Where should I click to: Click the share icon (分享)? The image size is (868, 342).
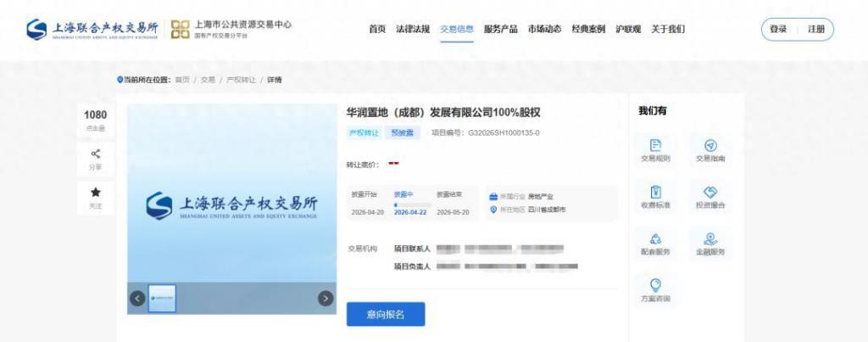[x=95, y=154]
